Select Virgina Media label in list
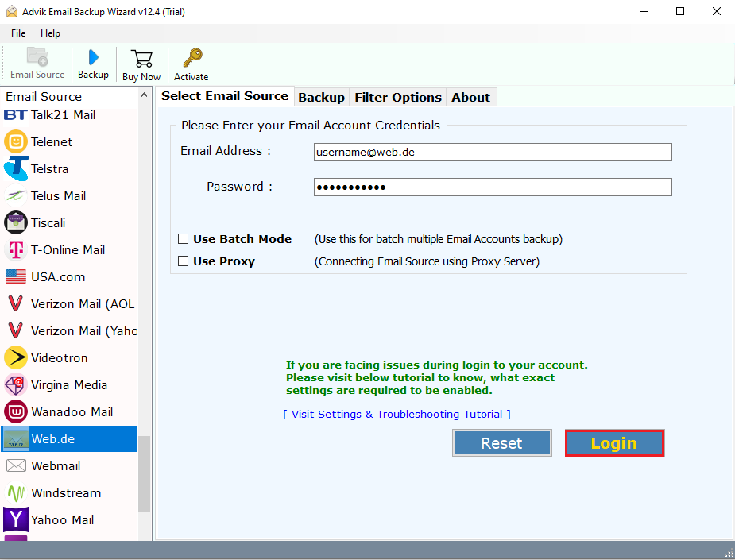 click(69, 384)
